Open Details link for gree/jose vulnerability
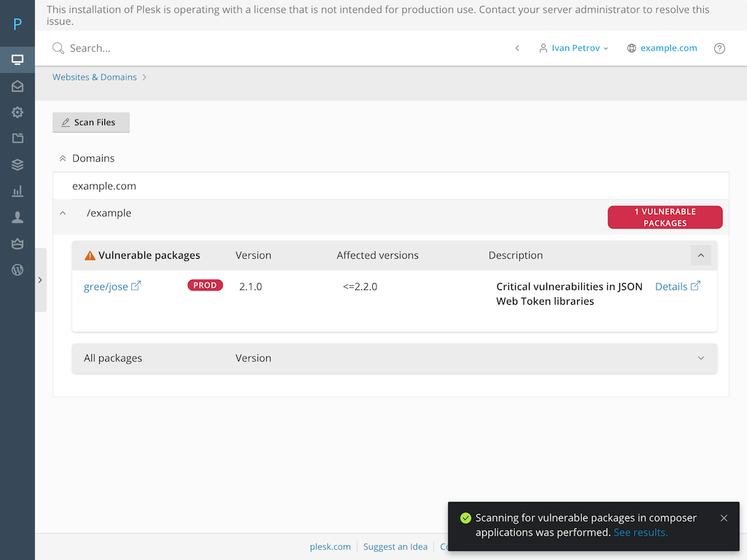This screenshot has width=747, height=560. [671, 287]
